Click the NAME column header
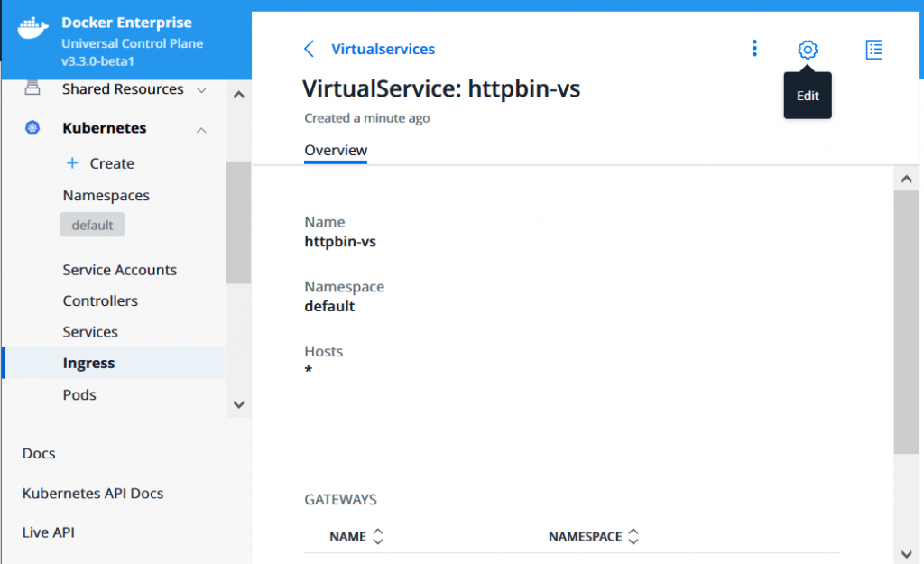Screen dimensions: 924x564 [347, 537]
